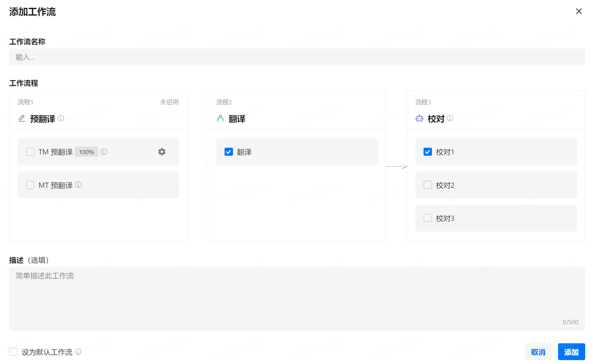Click info icon beside TM 预翻译 100%
This screenshot has height=364, width=593.
[x=104, y=152]
